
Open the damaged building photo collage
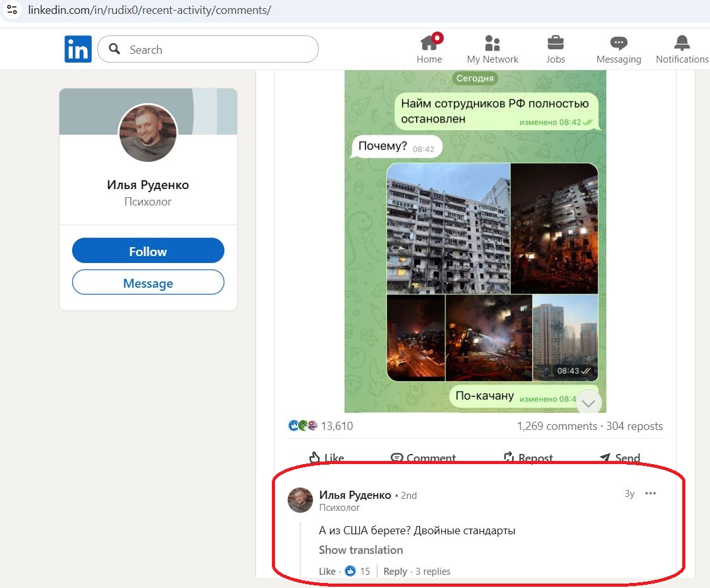tap(491, 272)
